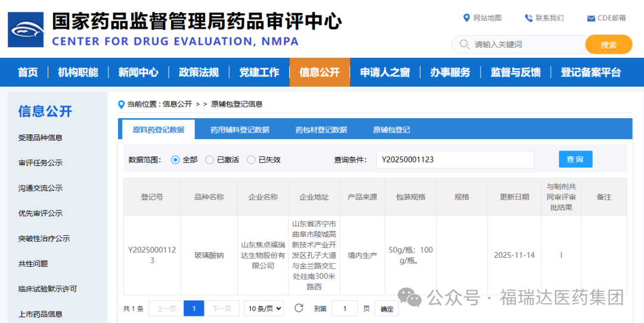Click the 登记号 column header

tap(152, 197)
